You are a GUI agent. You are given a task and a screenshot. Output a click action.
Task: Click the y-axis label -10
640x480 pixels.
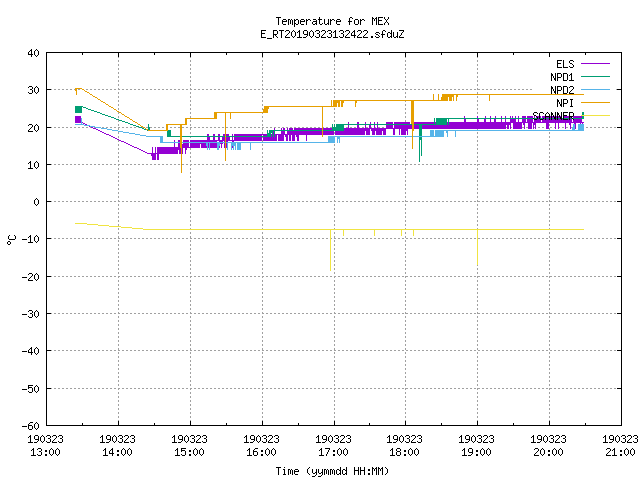31,239
